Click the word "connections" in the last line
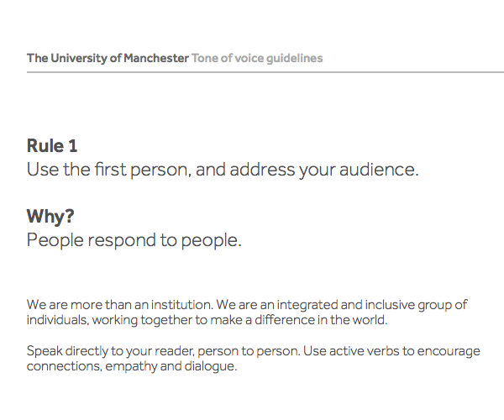 point(64,366)
